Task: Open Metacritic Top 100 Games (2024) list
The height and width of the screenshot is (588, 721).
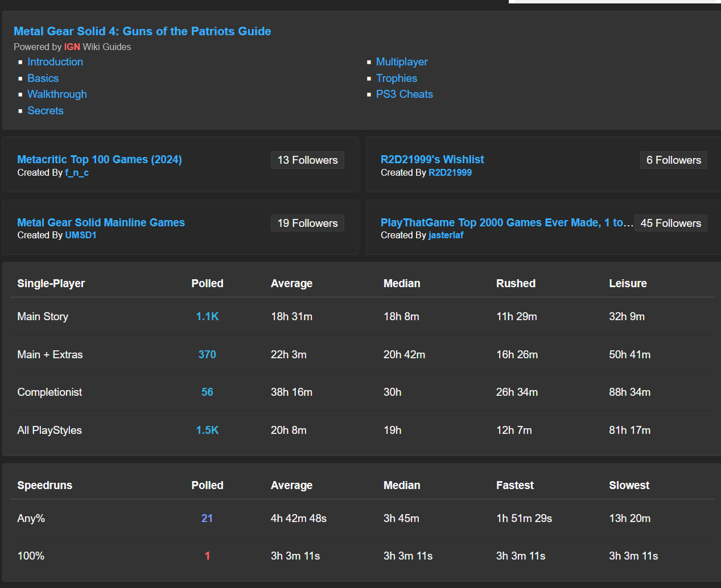Action: (100, 160)
